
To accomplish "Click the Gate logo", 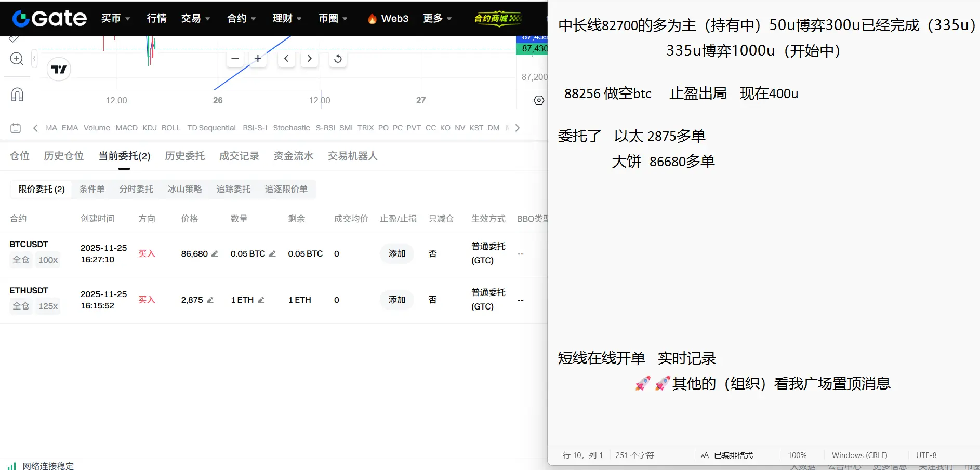I will pos(49,18).
